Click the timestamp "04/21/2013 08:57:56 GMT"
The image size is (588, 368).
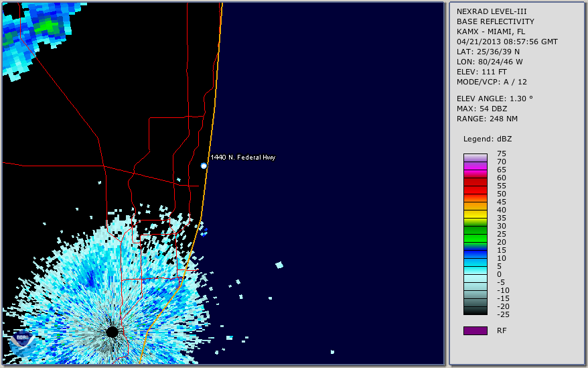pos(507,42)
